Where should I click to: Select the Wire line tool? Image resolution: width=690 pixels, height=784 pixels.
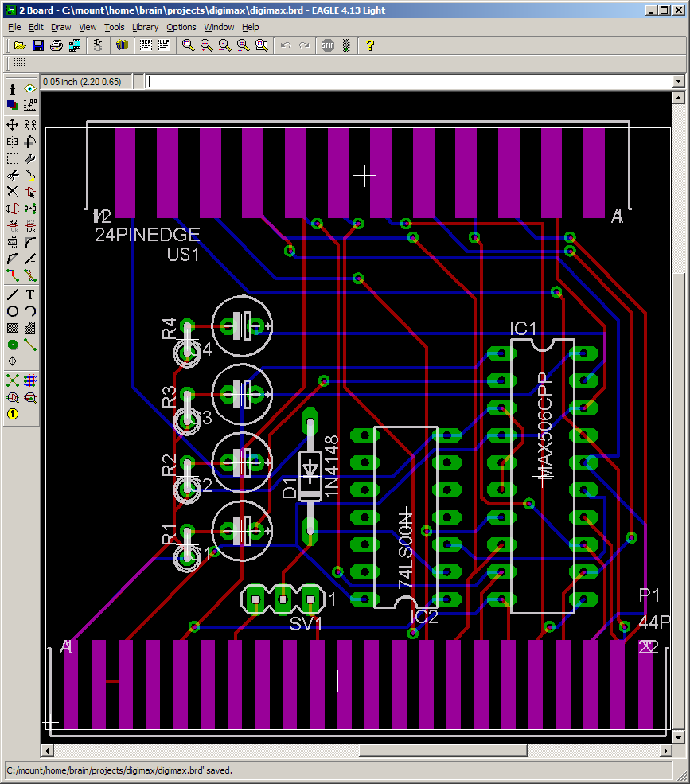click(x=13, y=294)
